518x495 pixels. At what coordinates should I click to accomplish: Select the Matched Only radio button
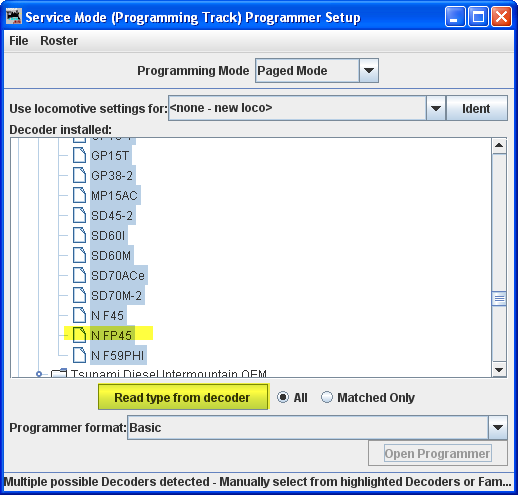pos(327,397)
